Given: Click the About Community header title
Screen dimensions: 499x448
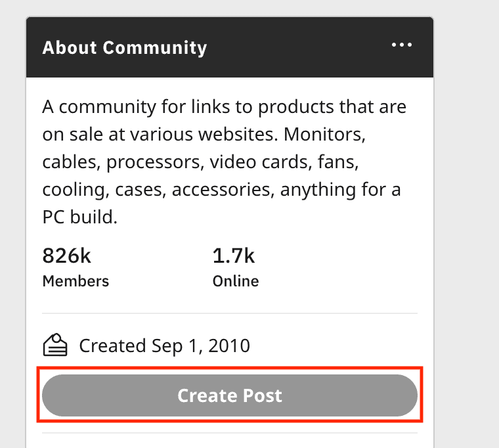Looking at the screenshot, I should pyautogui.click(x=124, y=48).
